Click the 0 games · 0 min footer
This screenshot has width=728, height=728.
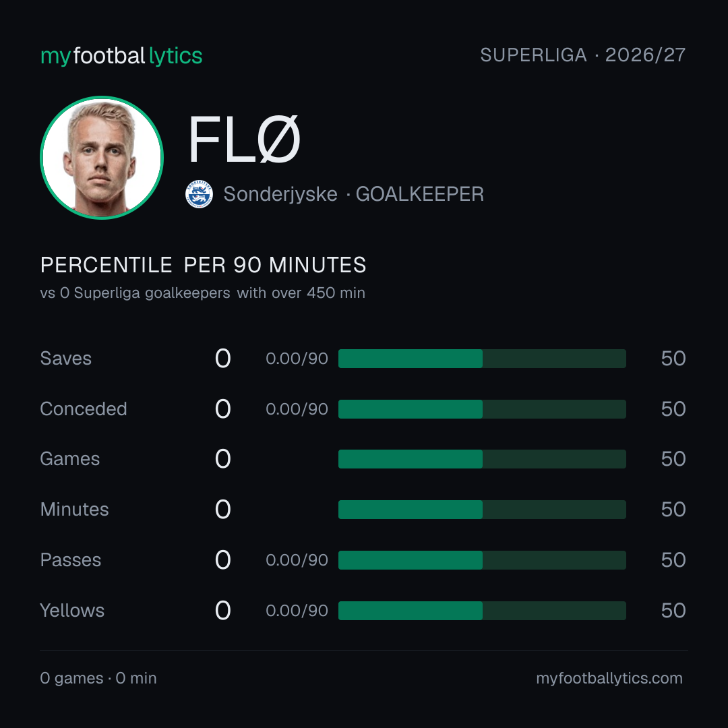click(x=98, y=678)
